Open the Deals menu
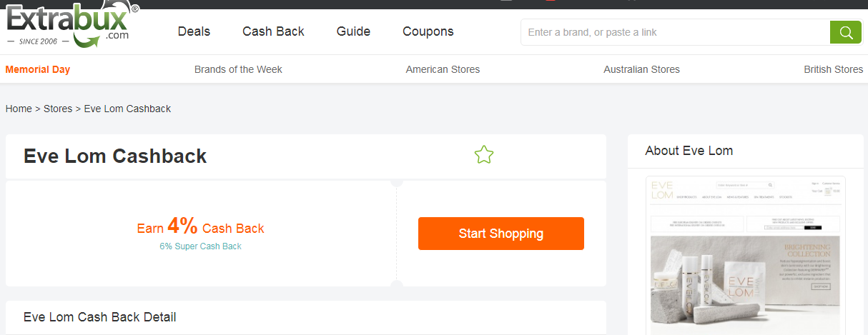Image resolution: width=868 pixels, height=335 pixels. 194,31
